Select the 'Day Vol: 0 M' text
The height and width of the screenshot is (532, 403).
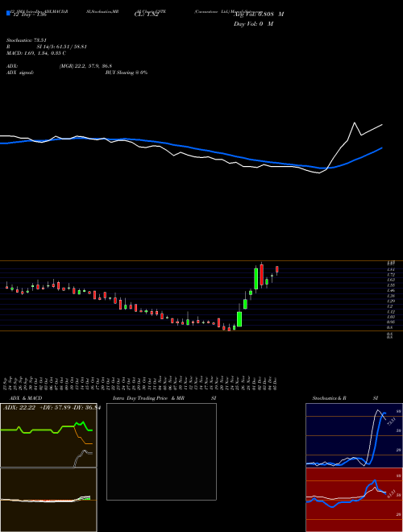pyautogui.click(x=253, y=24)
